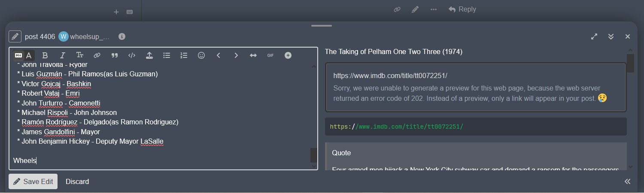Toggle bold formatting in editor toolbar
The height and width of the screenshot is (193, 644).
45,55
